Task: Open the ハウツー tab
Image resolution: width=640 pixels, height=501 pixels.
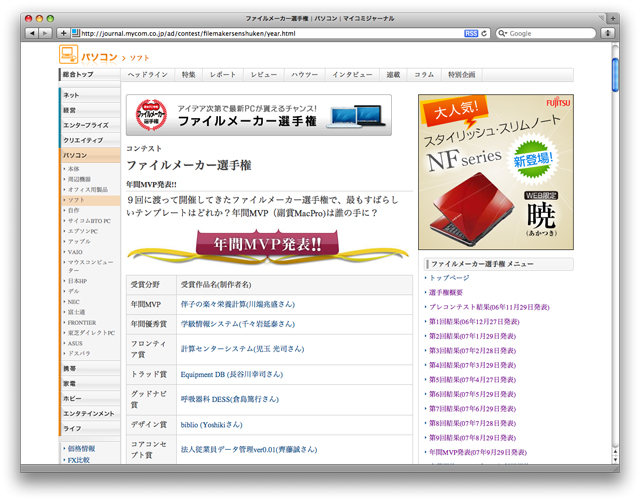Action: click(304, 75)
